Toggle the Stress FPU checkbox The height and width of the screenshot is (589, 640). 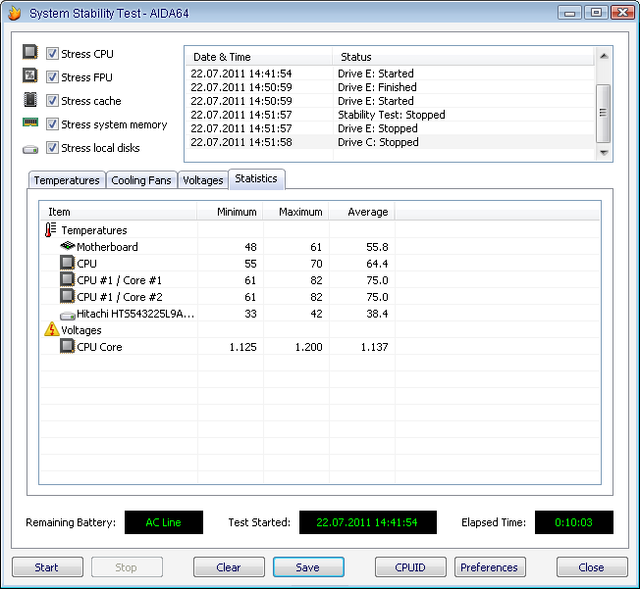[x=52, y=77]
